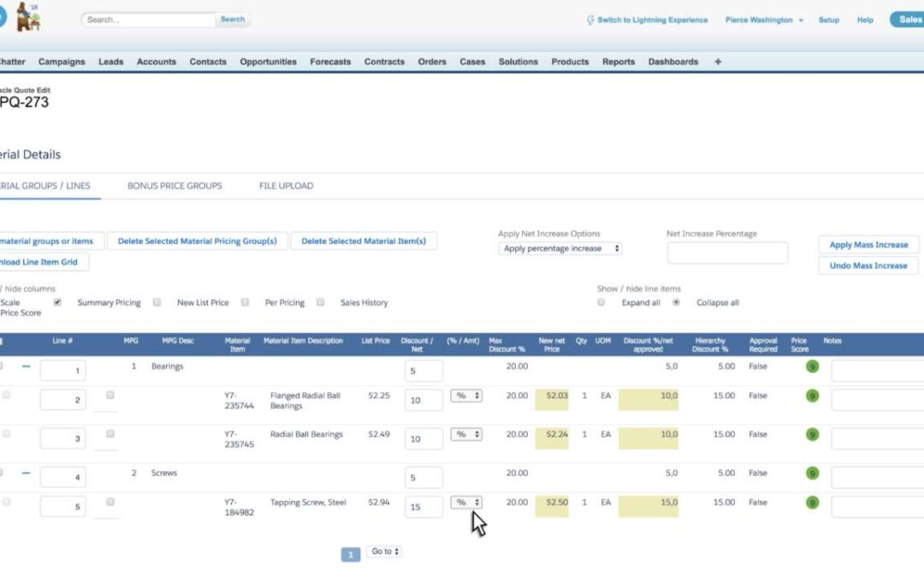Toggle the Per Pricing checkbox
The height and width of the screenshot is (578, 924).
coord(245,302)
